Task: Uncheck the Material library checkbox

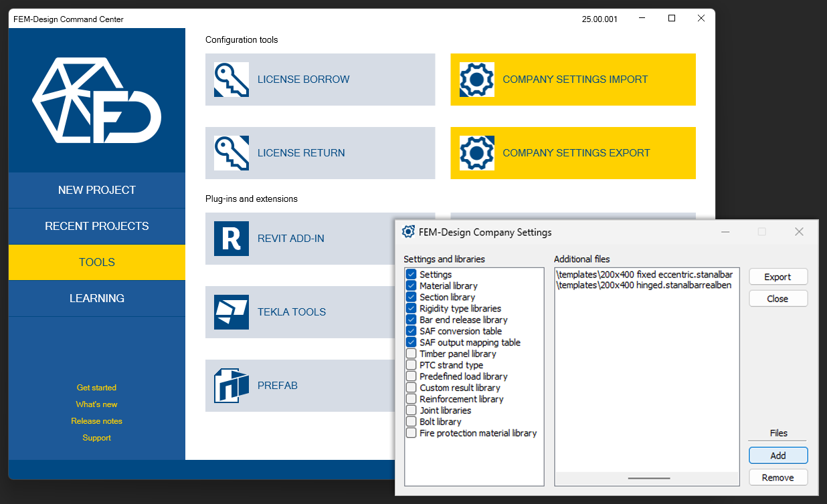Action: tap(411, 286)
